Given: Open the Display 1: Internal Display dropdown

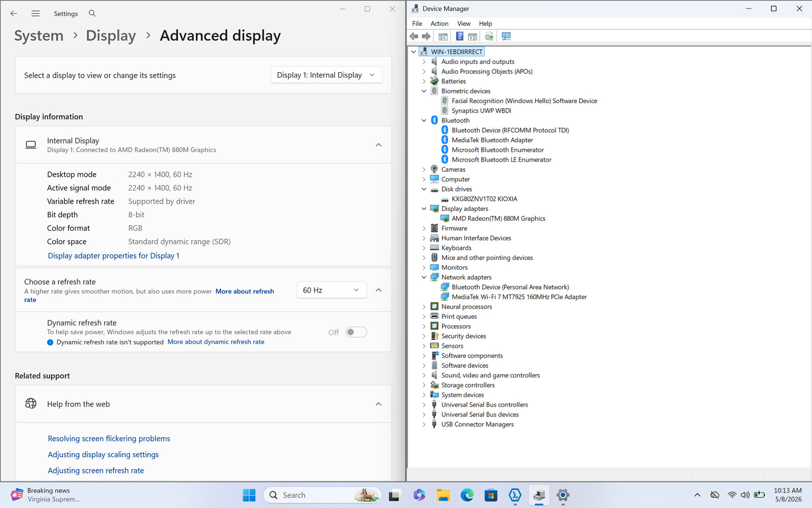Looking at the screenshot, I should pos(326,75).
